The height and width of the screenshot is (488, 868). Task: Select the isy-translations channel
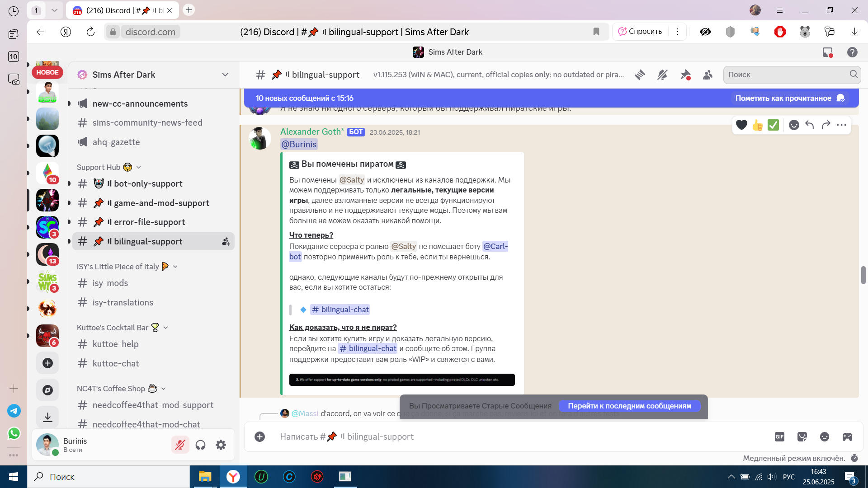[x=153, y=302]
